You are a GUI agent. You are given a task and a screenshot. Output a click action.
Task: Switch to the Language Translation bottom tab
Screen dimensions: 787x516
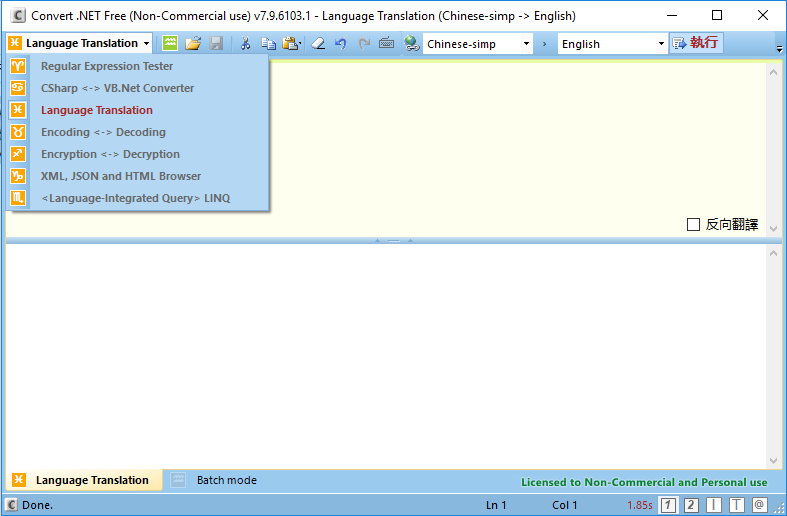84,480
